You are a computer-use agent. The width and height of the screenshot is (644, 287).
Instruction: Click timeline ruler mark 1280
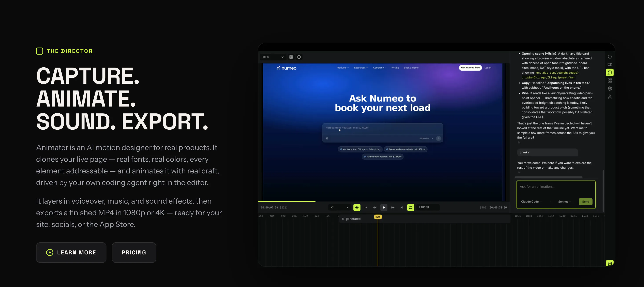coord(562,216)
